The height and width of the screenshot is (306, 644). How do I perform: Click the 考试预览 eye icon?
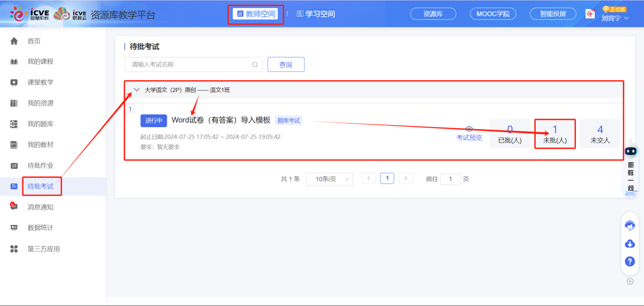point(469,129)
